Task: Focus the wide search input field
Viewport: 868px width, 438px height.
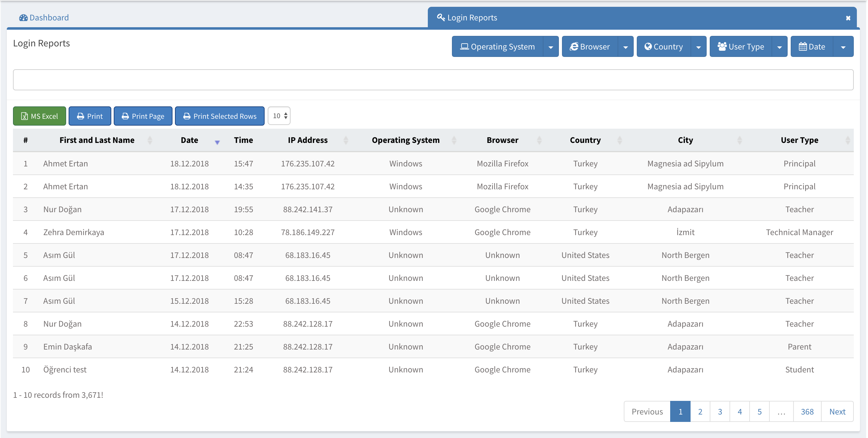Action: tap(433, 80)
